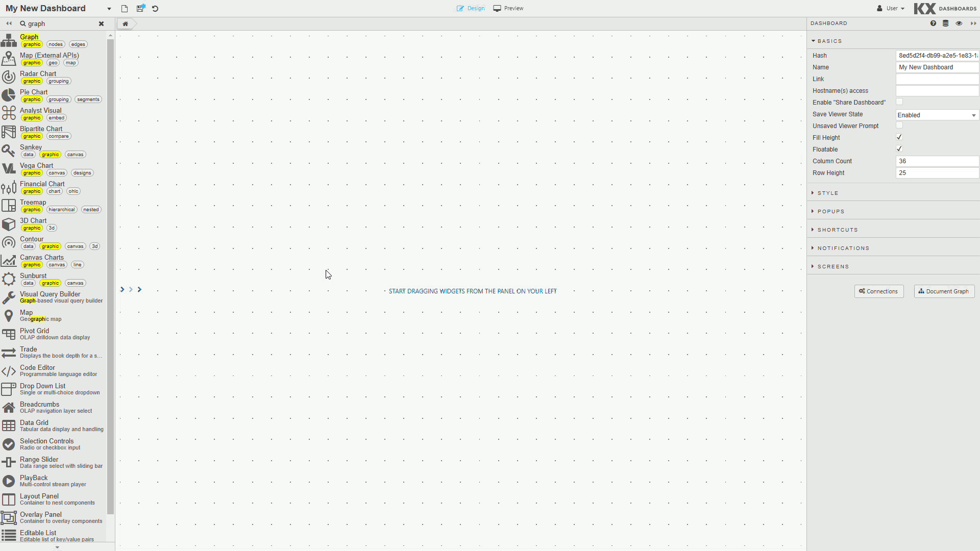
Task: Open the Connections dialog
Action: [x=879, y=291]
